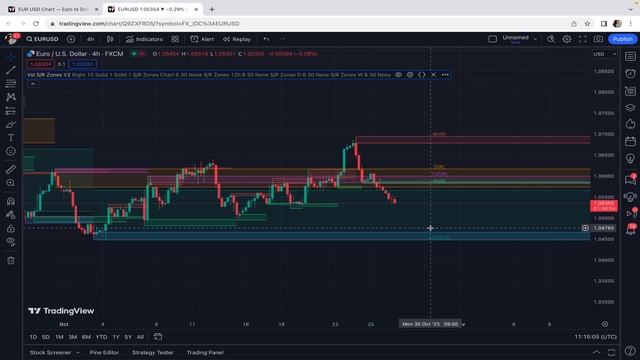640x360 pixels.
Task: Select the trend line drawing tool
Action: [11, 70]
